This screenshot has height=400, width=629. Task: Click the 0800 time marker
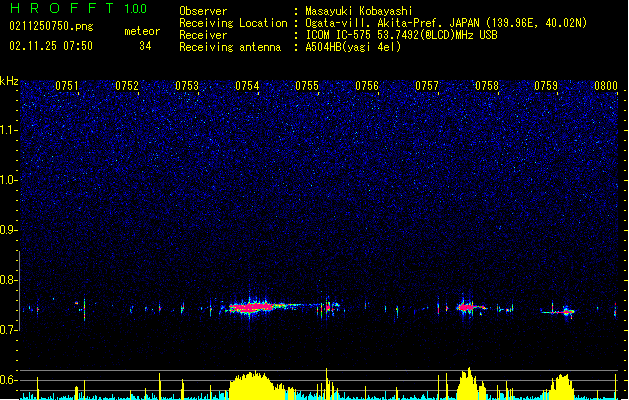coord(606,86)
